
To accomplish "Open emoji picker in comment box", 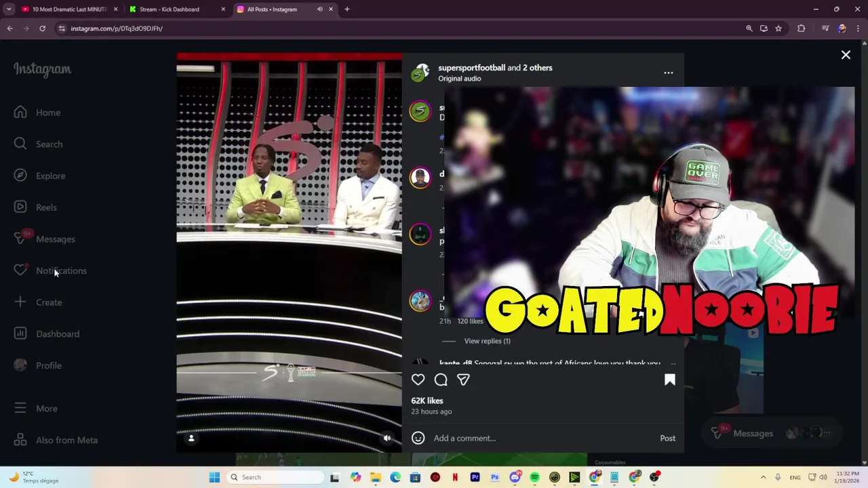I will tap(418, 438).
